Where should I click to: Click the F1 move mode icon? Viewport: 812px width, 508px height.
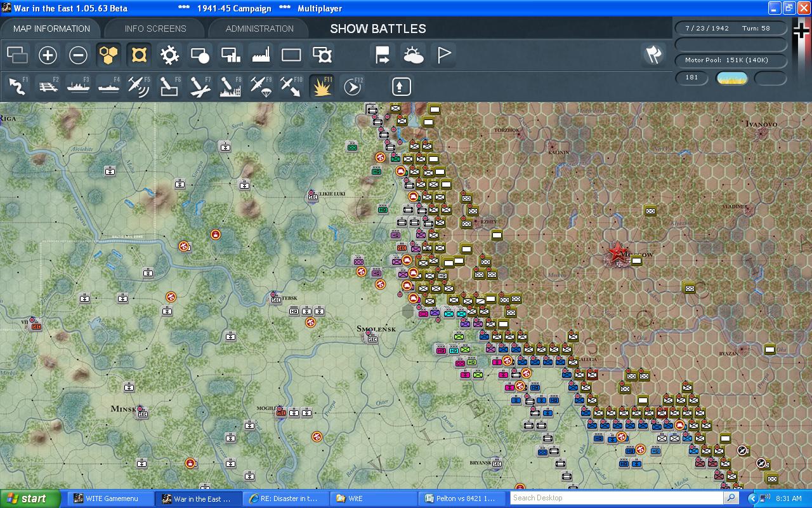[x=17, y=86]
